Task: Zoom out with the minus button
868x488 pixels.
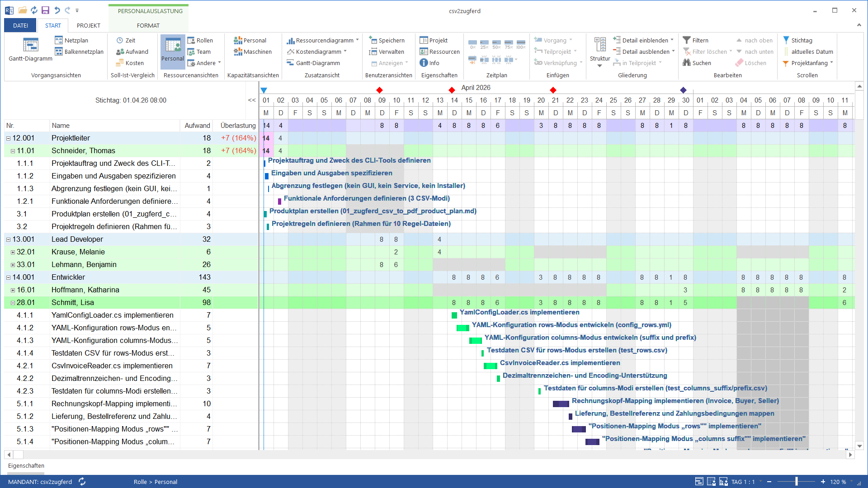Action: pyautogui.click(x=769, y=482)
